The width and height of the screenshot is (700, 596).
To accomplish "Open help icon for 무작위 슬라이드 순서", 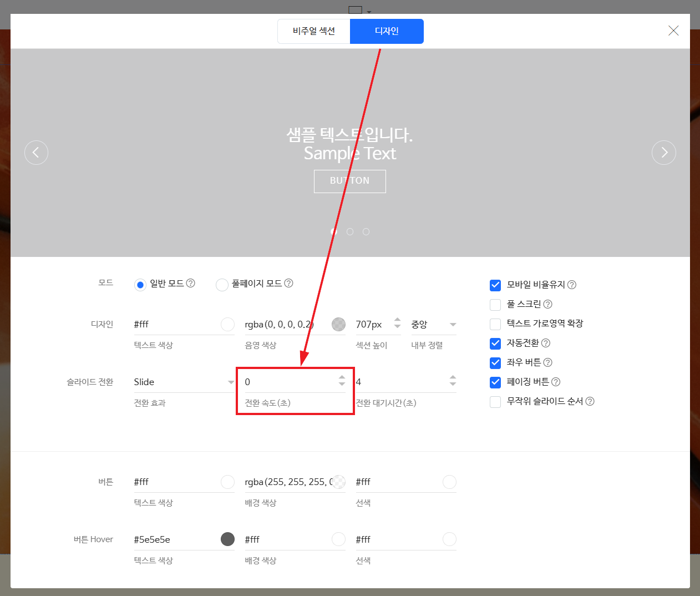I will (x=590, y=401).
